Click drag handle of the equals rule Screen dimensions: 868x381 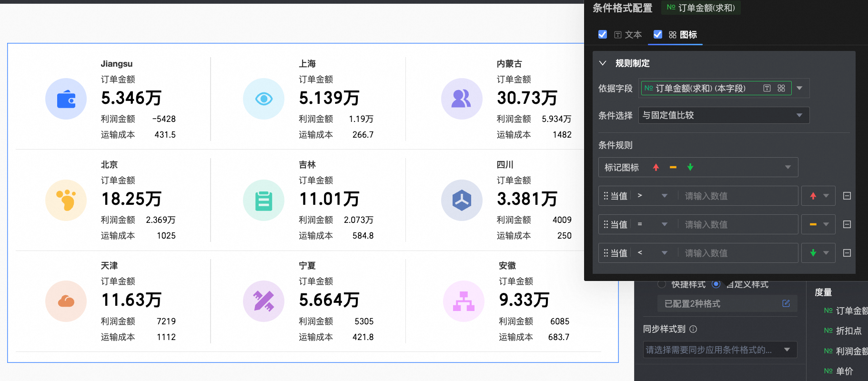click(606, 224)
